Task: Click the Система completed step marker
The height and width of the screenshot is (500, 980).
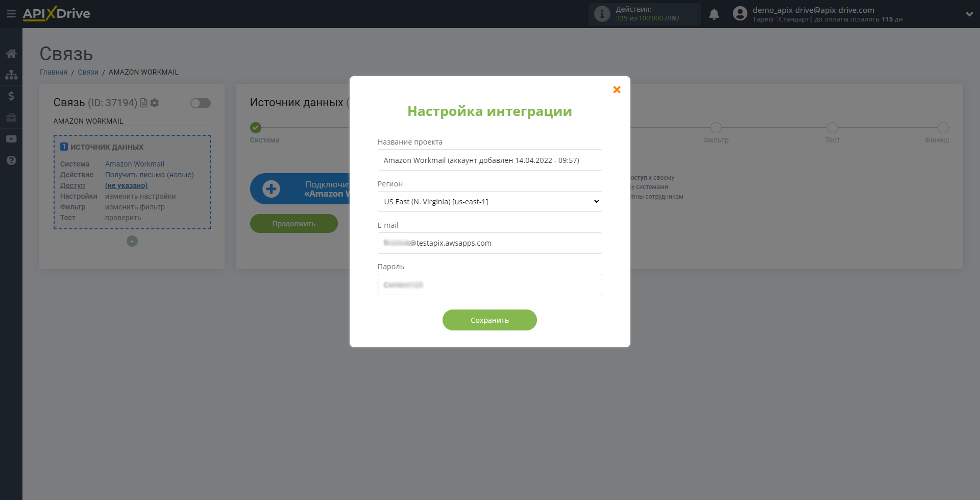Action: click(x=256, y=128)
